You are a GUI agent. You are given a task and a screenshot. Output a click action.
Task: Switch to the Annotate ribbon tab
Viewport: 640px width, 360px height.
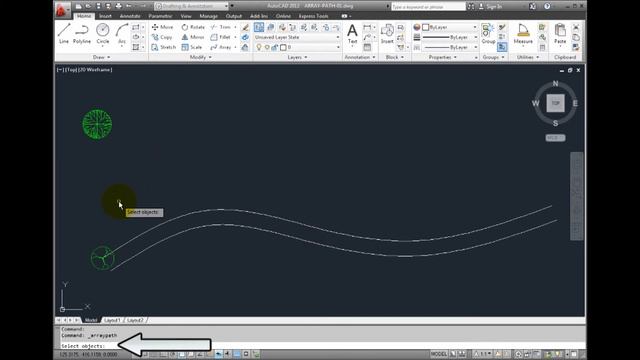[130, 16]
